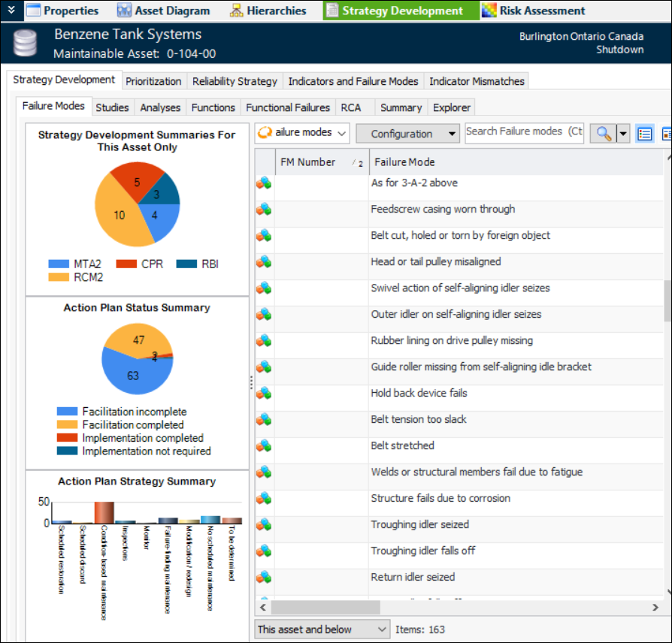Screen dimensions: 672x643
Task: Click the Benzene Tank Systems database icon
Action: tap(26, 44)
